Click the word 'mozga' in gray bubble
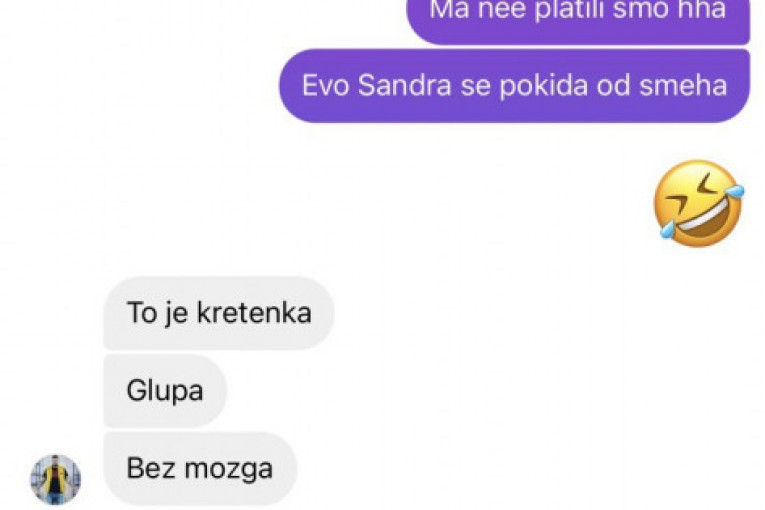 point(229,469)
